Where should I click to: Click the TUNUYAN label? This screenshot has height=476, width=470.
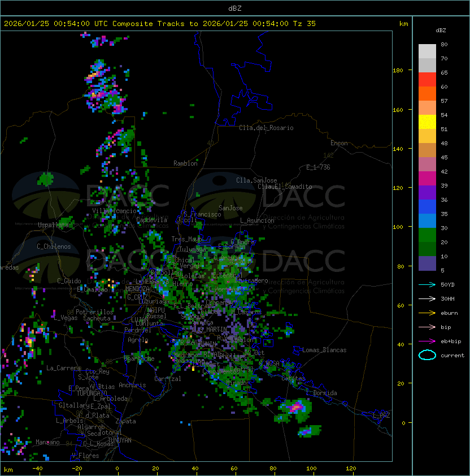click(x=120, y=440)
